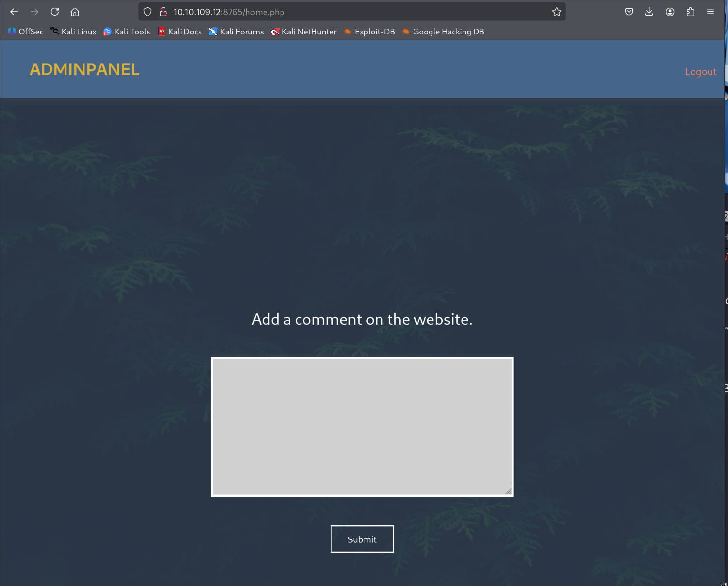Open the Pocket save icon

(629, 12)
